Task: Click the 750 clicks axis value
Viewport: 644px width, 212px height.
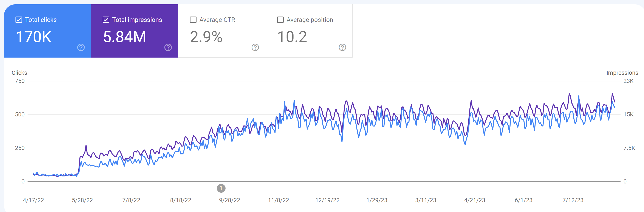Action: pos(20,81)
